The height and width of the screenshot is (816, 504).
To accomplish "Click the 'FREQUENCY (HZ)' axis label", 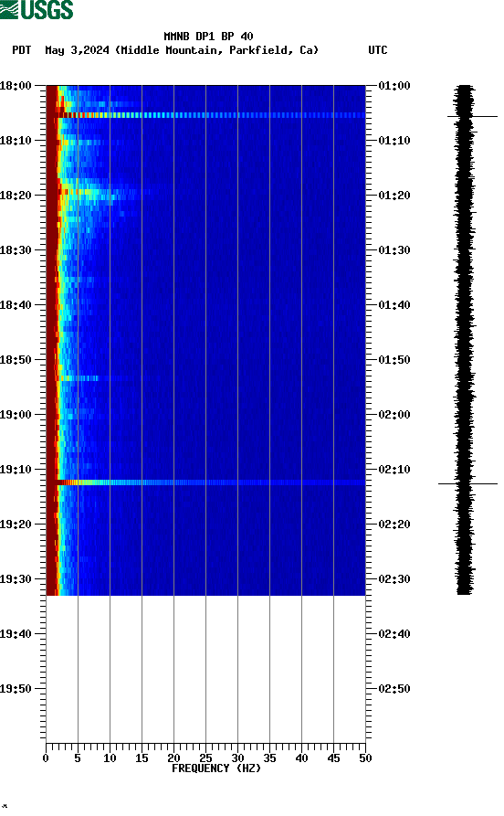I will (216, 768).
